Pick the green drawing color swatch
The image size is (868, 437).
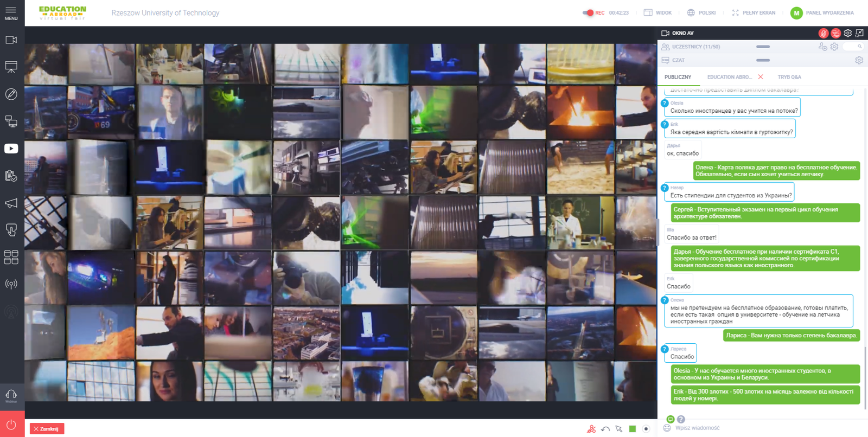pos(632,429)
